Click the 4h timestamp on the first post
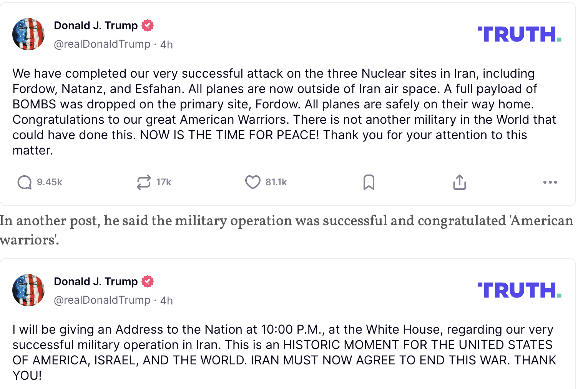The height and width of the screenshot is (389, 588). [x=166, y=45]
